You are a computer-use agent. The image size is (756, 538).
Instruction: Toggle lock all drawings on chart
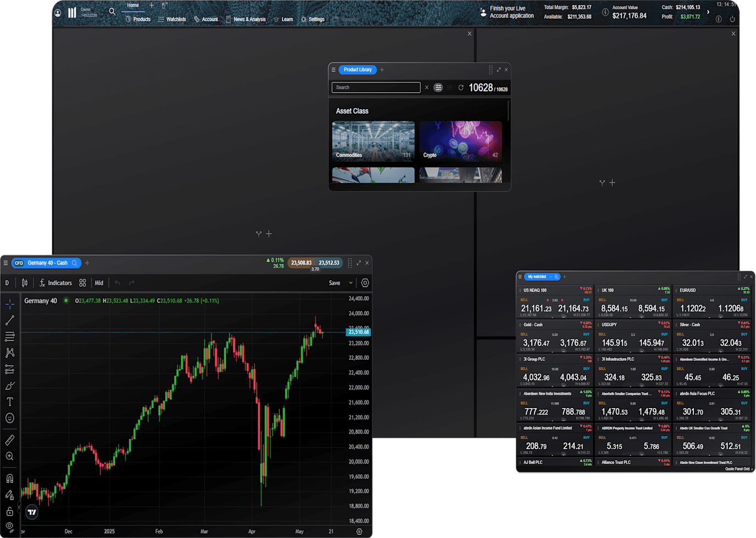coord(10,511)
